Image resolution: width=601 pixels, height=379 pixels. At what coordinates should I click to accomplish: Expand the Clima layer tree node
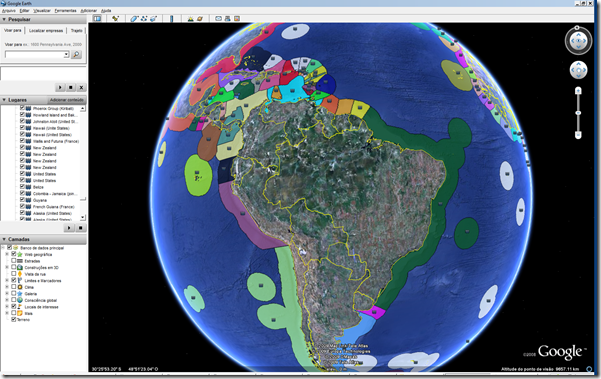click(7, 287)
